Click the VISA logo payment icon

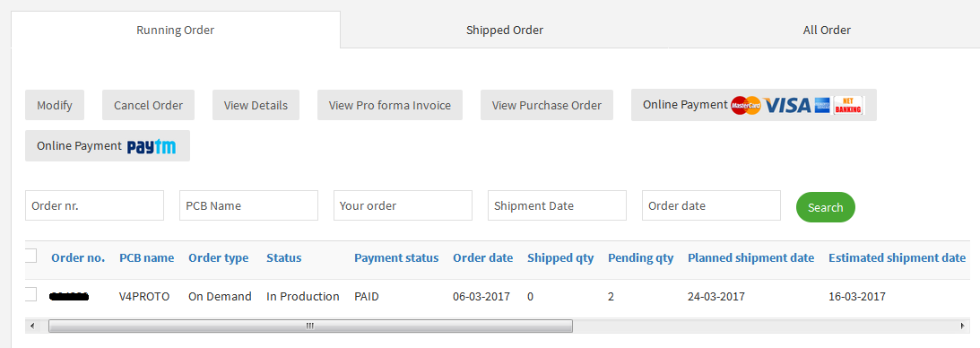tap(787, 106)
